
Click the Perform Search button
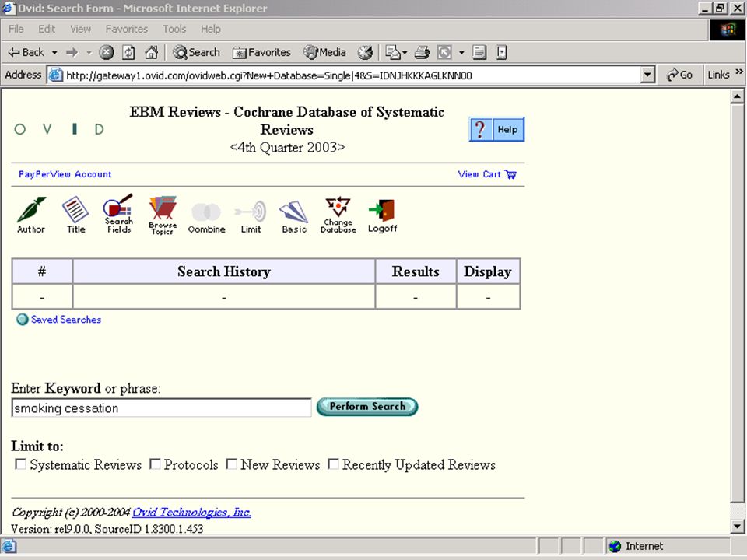[367, 407]
